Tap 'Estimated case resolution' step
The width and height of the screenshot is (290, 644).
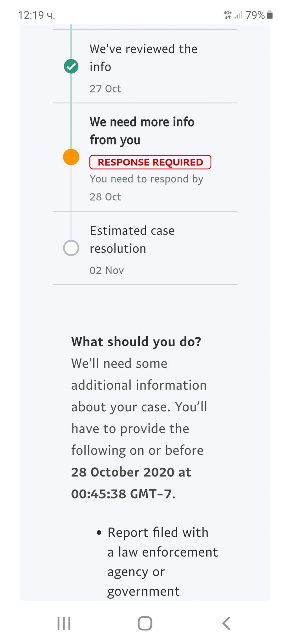tap(132, 240)
